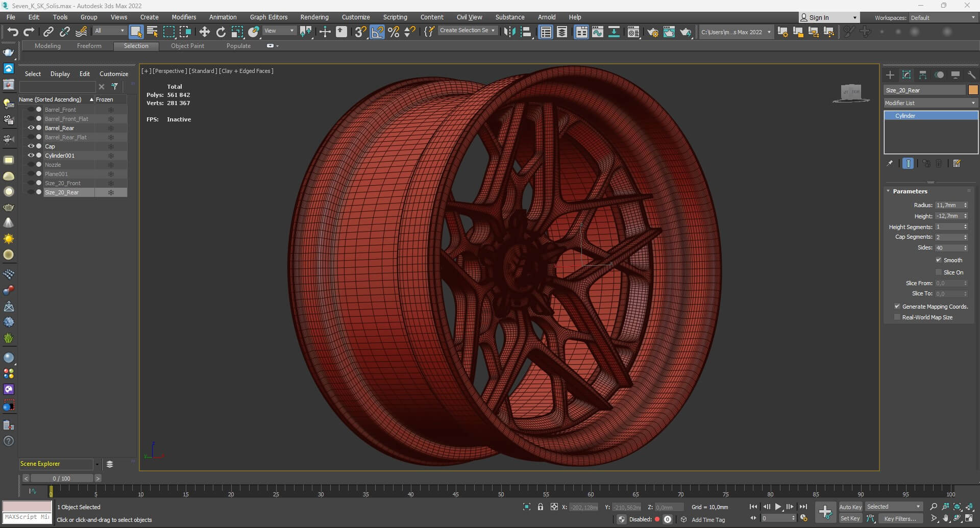Open the Utilities wrench panel

coord(971,75)
